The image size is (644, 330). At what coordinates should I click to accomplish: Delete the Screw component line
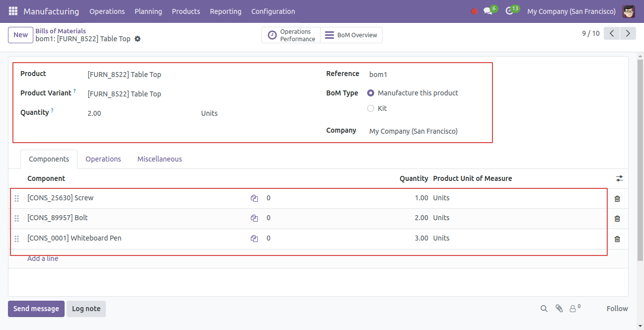click(617, 199)
